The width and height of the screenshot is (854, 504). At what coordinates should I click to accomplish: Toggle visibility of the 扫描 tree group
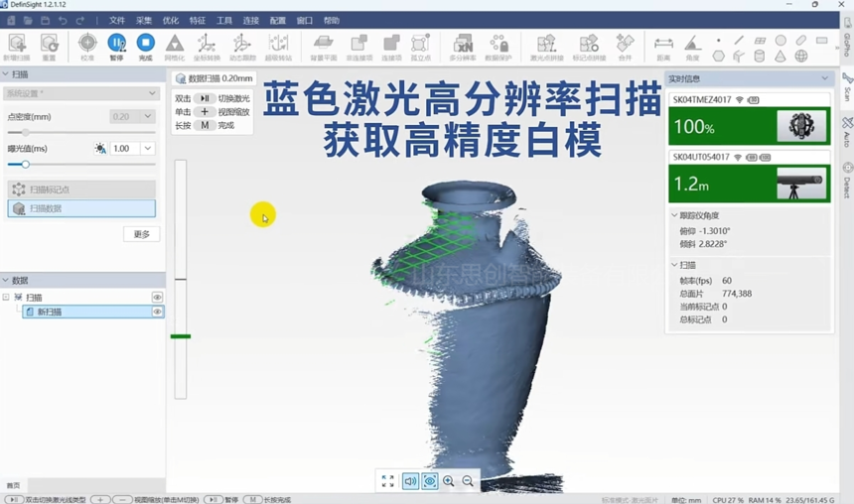pyautogui.click(x=157, y=298)
